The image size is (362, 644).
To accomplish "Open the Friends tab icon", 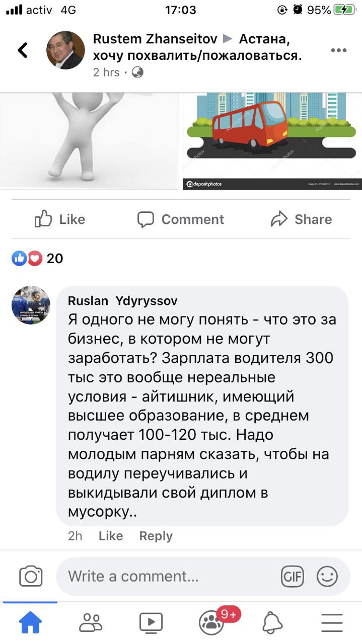I will [91, 623].
